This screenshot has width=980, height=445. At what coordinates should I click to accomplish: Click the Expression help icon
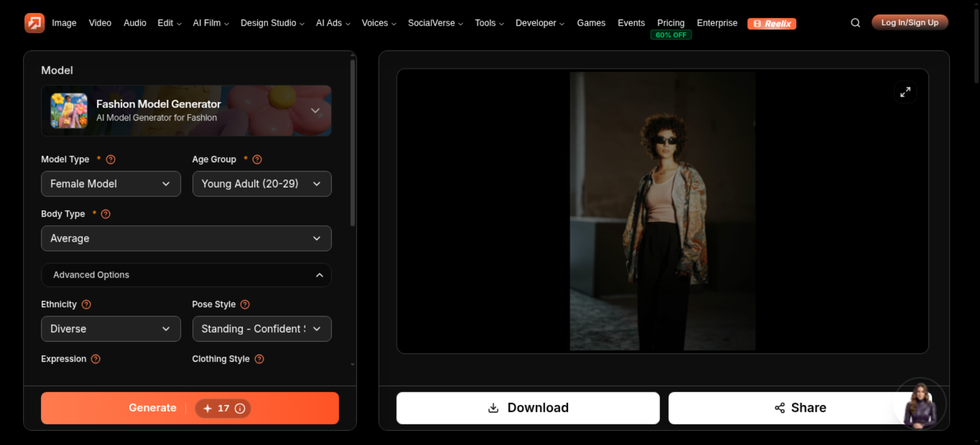[x=96, y=359]
